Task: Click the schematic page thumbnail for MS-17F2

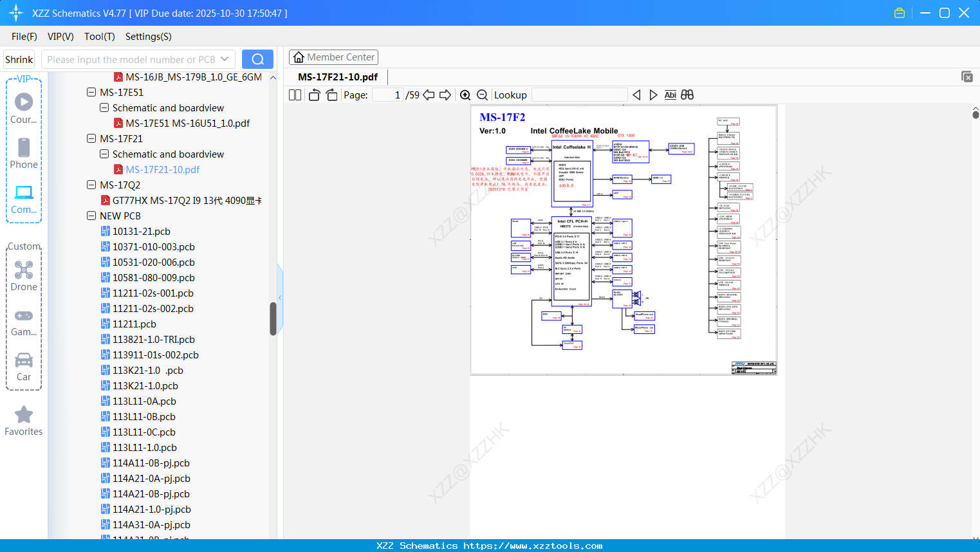Action: (624, 240)
